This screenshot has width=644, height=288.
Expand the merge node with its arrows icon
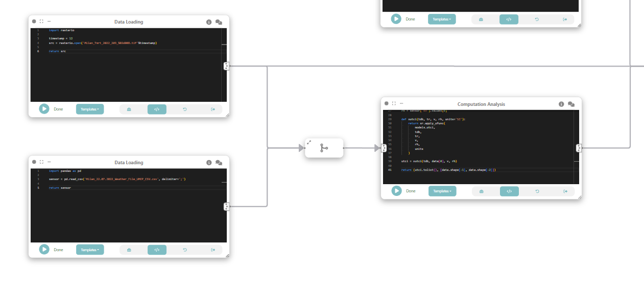309,142
